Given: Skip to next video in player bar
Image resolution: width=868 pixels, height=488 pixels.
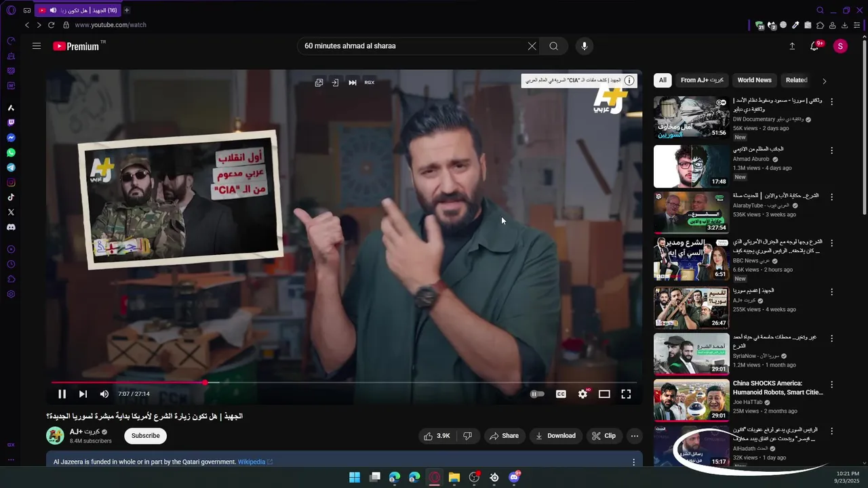Looking at the screenshot, I should (83, 394).
